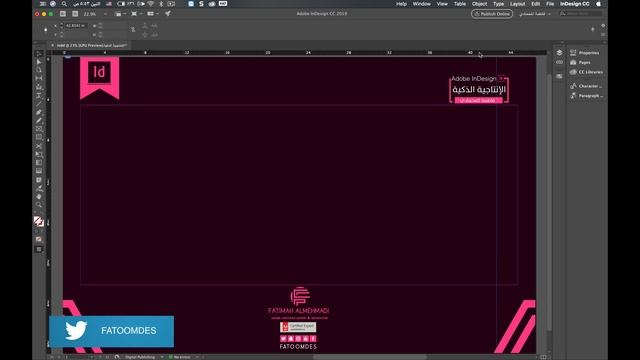Select the Scissors tool
The width and height of the screenshot is (640, 360).
(39, 146)
